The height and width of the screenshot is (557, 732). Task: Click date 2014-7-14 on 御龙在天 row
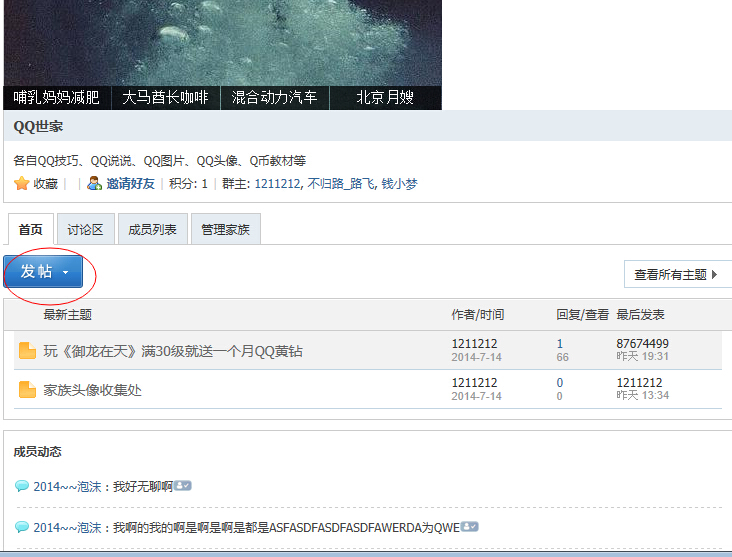(x=476, y=357)
